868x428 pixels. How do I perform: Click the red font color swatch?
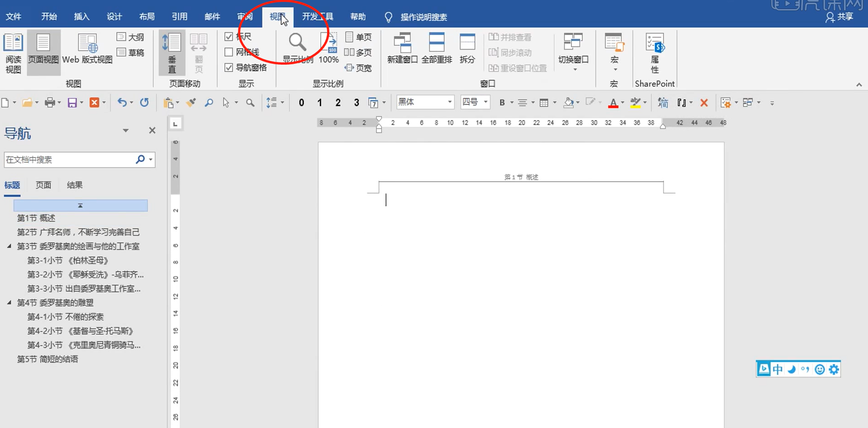pyautogui.click(x=613, y=103)
